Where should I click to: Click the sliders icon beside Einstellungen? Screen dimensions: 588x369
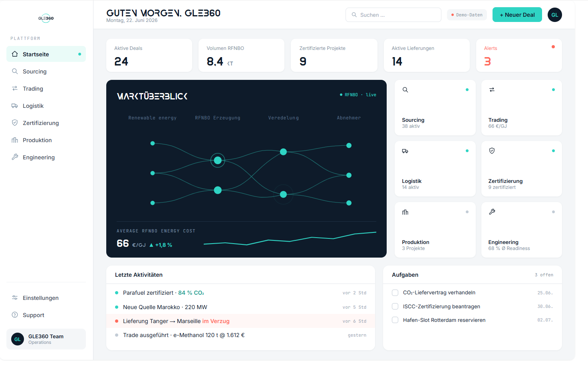pyautogui.click(x=15, y=298)
